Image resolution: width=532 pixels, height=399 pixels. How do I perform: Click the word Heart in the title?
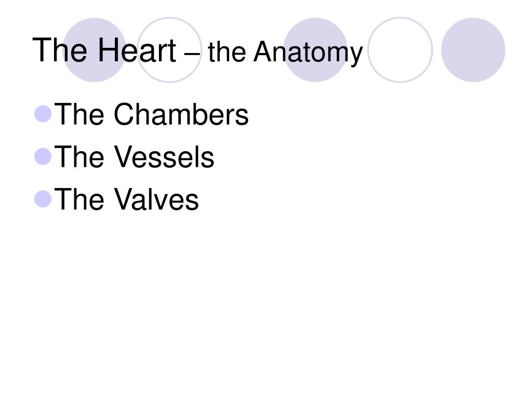pos(137,50)
